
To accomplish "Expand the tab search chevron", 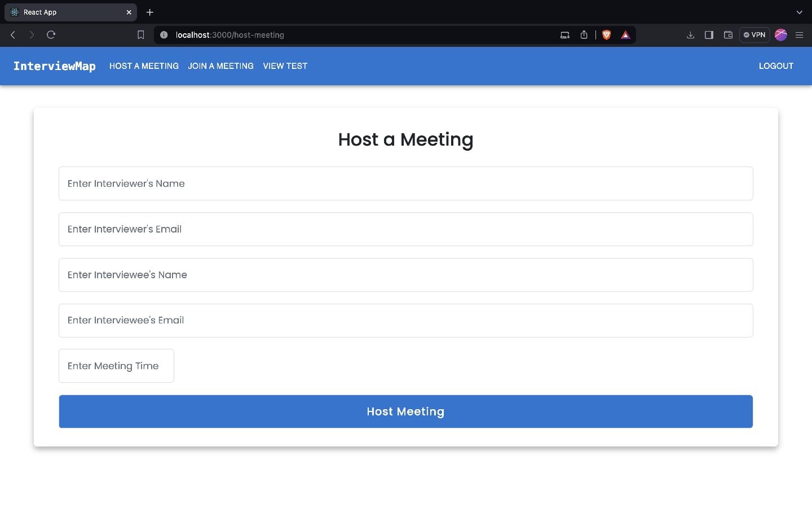I will 799,12.
